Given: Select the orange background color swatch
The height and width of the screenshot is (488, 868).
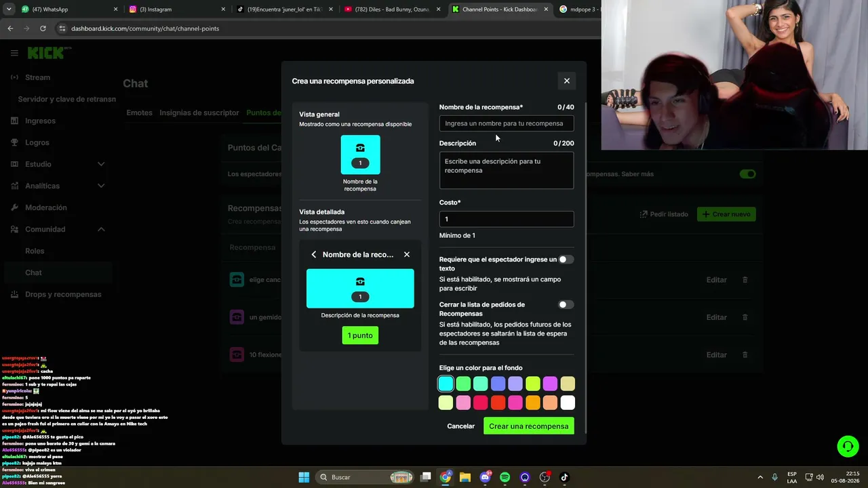Looking at the screenshot, I should 533,403.
